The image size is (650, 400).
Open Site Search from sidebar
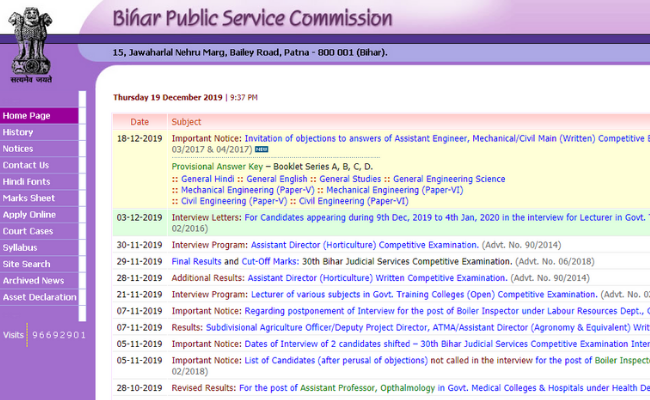26,264
